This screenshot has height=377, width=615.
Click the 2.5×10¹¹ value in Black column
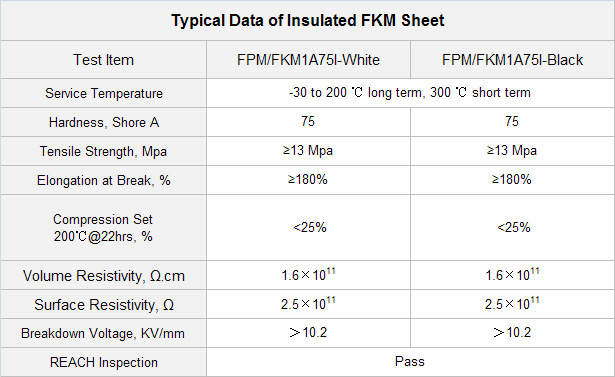pyautogui.click(x=512, y=303)
